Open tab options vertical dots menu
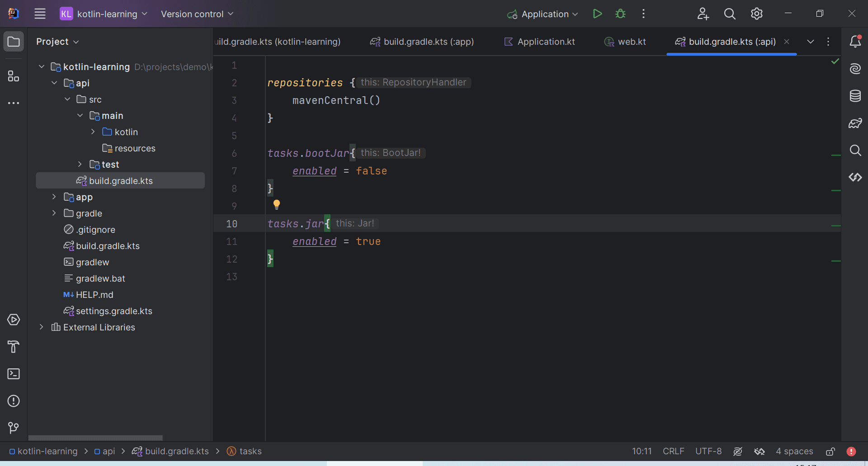The height and width of the screenshot is (466, 868). coord(828,42)
